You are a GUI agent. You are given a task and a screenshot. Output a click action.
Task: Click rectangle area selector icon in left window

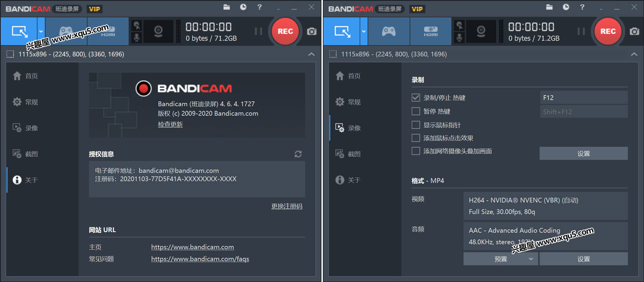point(10,54)
